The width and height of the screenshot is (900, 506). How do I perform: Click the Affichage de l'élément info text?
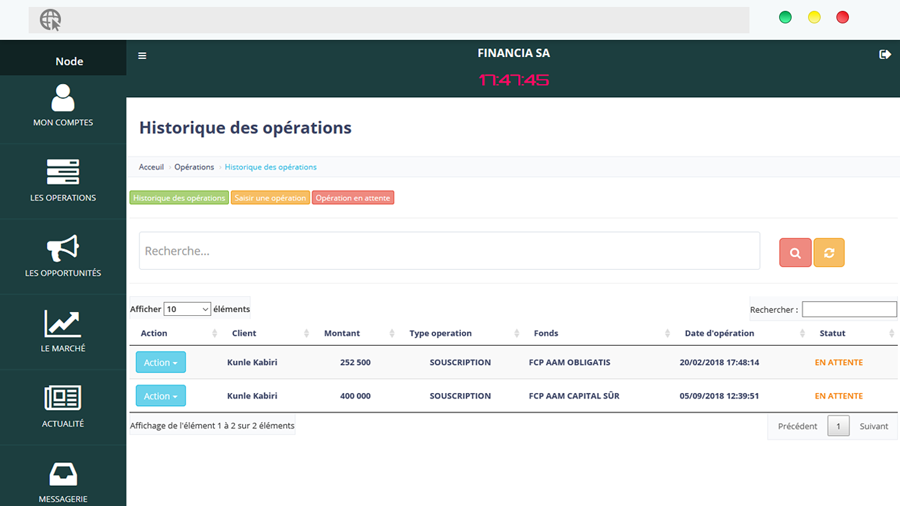[x=212, y=426]
